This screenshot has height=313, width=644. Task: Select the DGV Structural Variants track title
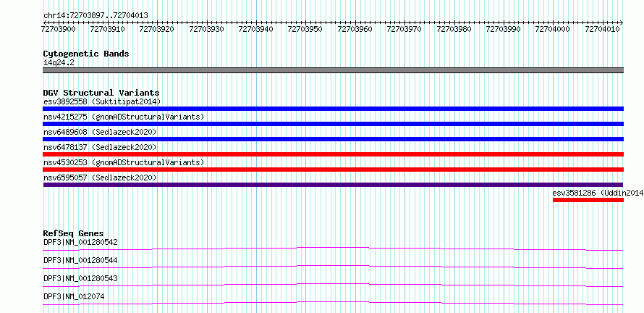click(101, 93)
